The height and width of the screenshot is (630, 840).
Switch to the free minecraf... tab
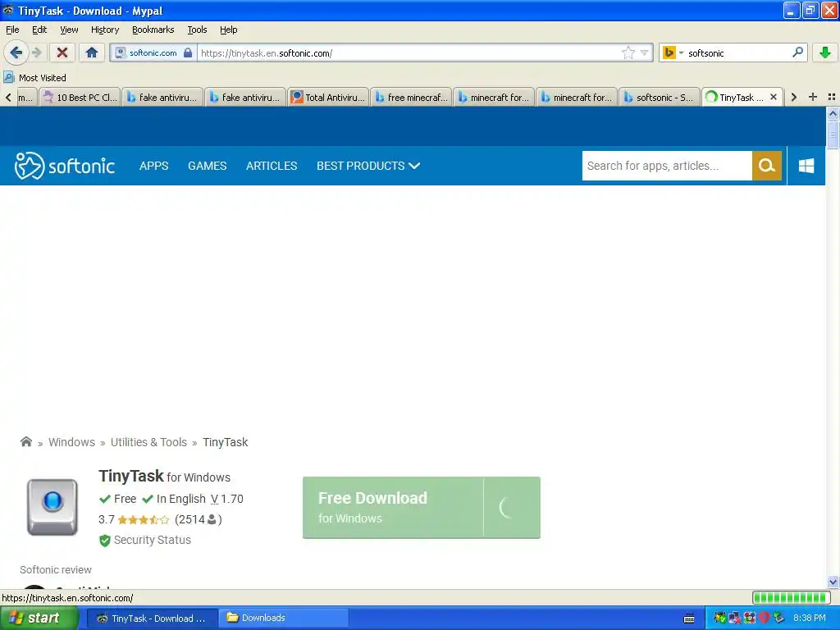pos(412,97)
